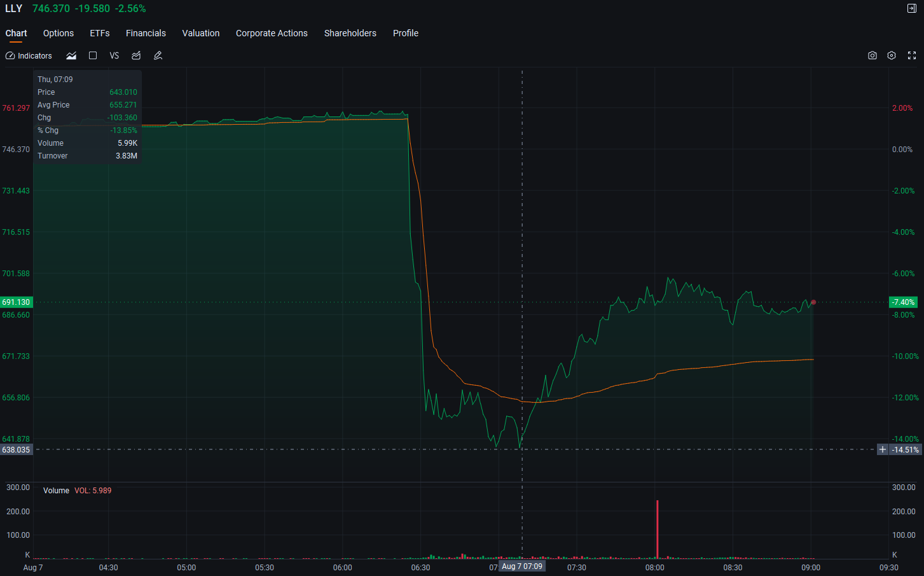Click the tooltip timestamp Thu, 07:09
The width and height of the screenshot is (924, 576).
(55, 80)
